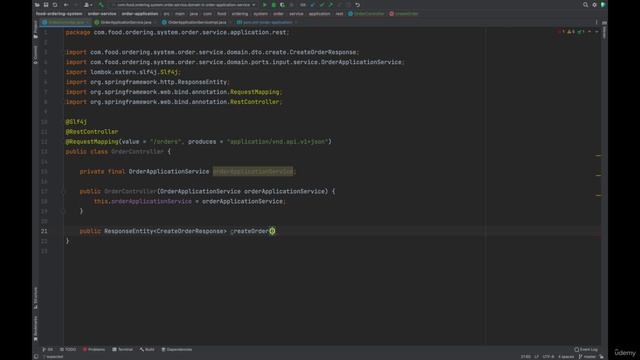Go to next highlighted error arrow
640x360 pixels.
click(596, 31)
